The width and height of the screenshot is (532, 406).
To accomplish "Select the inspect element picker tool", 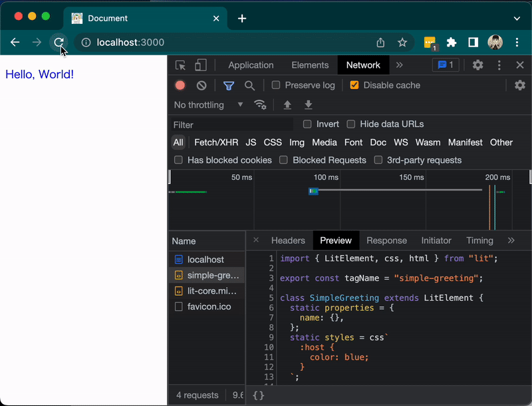I will [x=180, y=65].
